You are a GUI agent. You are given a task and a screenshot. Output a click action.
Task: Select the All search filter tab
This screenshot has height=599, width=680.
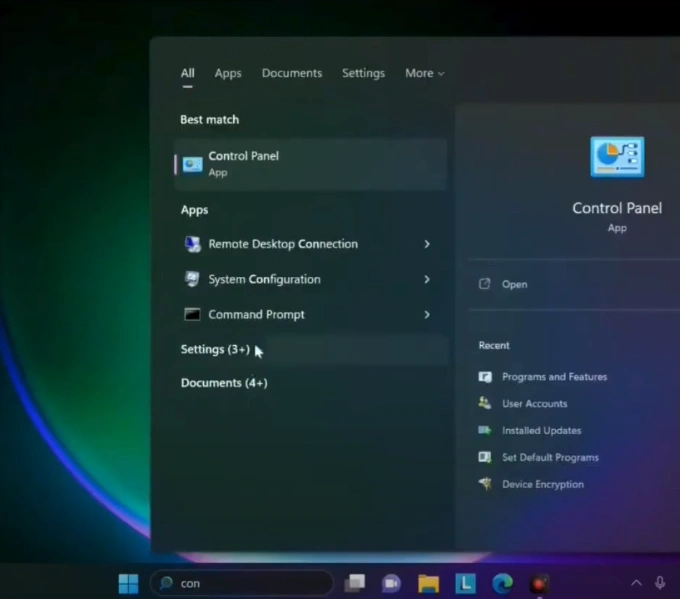[187, 73]
